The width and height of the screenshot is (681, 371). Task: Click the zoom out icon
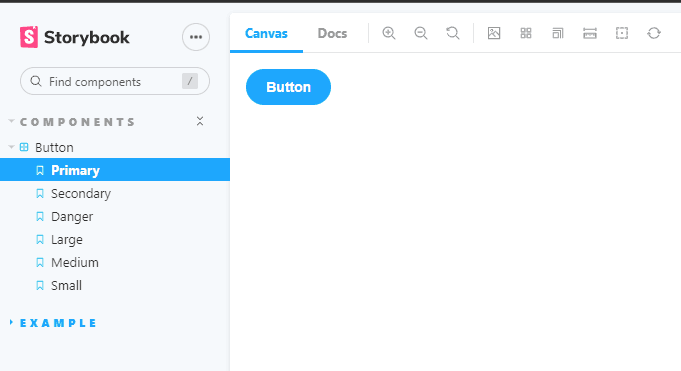421,33
